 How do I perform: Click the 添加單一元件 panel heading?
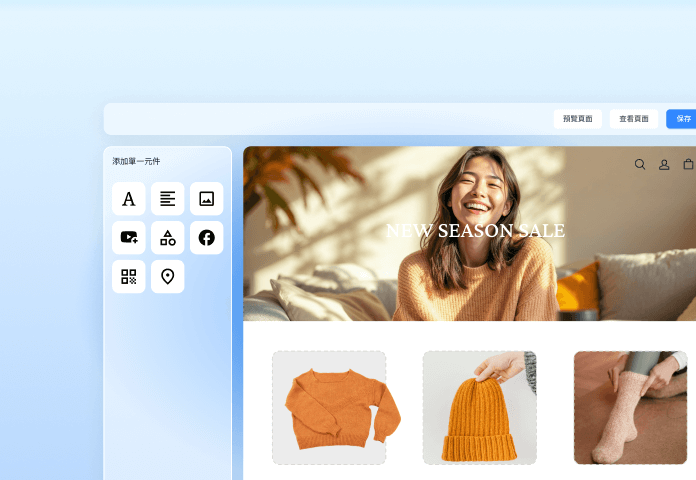[x=136, y=161]
